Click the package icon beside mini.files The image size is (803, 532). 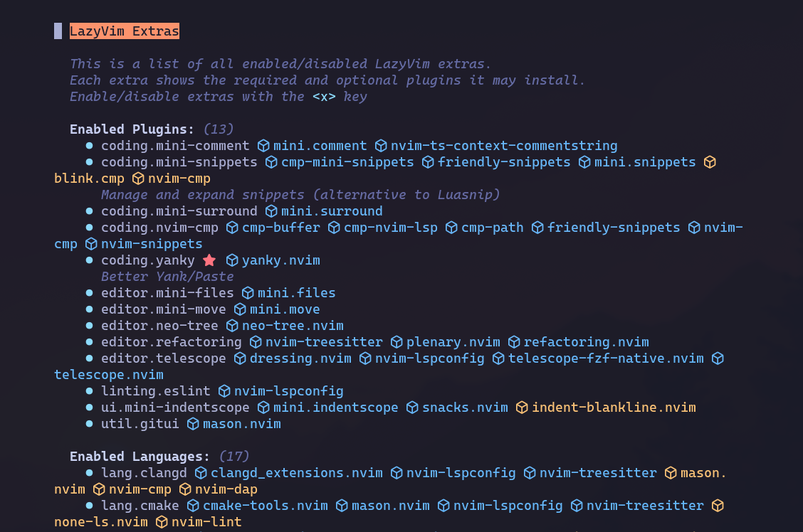pos(248,293)
